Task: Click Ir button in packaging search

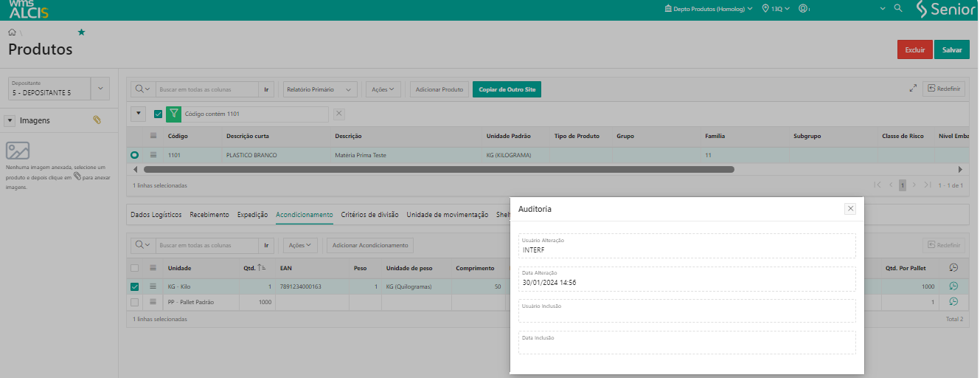Action: tap(267, 244)
